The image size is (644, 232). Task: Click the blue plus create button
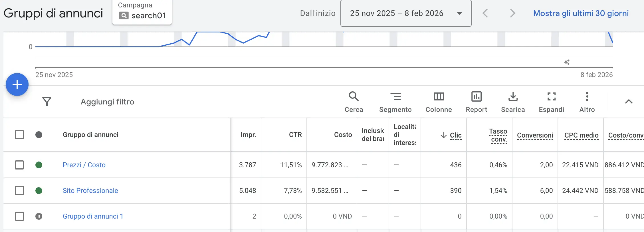point(17,84)
